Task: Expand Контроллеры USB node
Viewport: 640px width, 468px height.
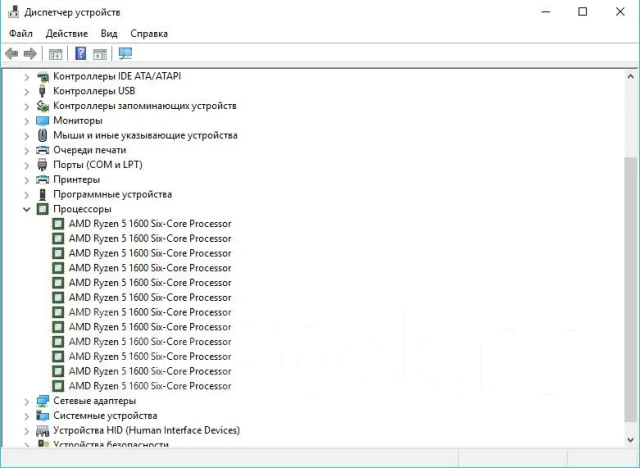Action: click(x=27, y=91)
